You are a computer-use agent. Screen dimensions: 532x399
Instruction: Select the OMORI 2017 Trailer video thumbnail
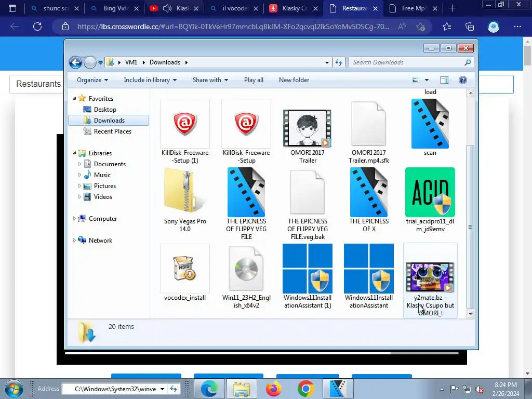click(x=308, y=128)
